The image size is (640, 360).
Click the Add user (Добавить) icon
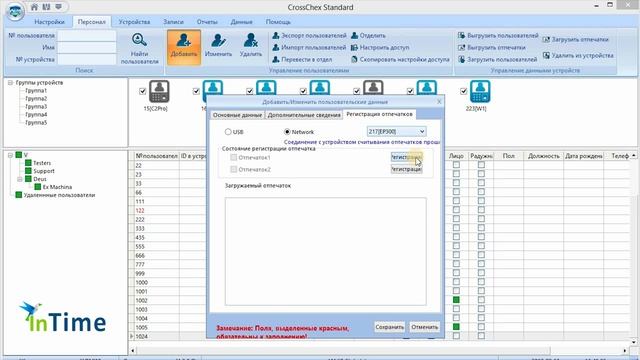pyautogui.click(x=184, y=47)
